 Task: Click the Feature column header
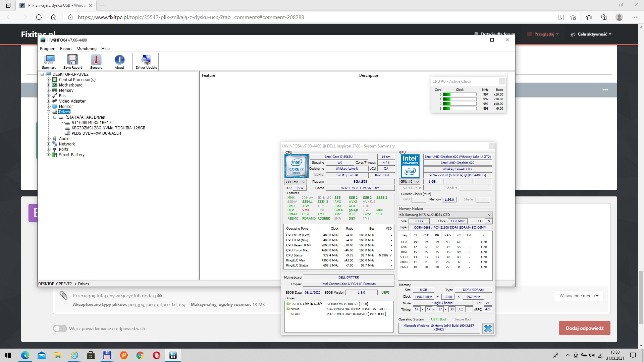[278, 75]
